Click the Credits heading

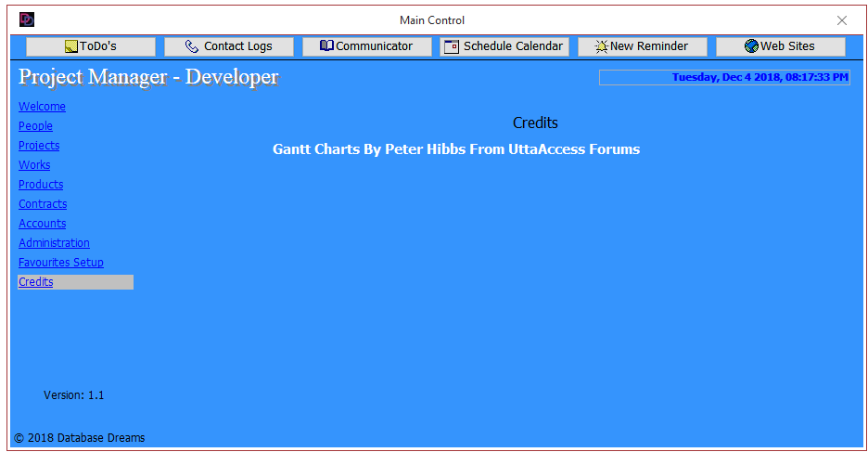click(535, 123)
